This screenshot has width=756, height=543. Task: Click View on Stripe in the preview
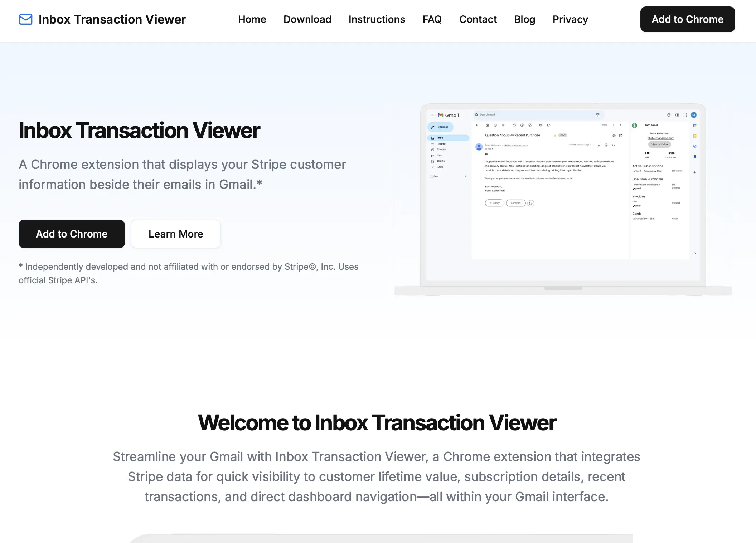tap(659, 145)
